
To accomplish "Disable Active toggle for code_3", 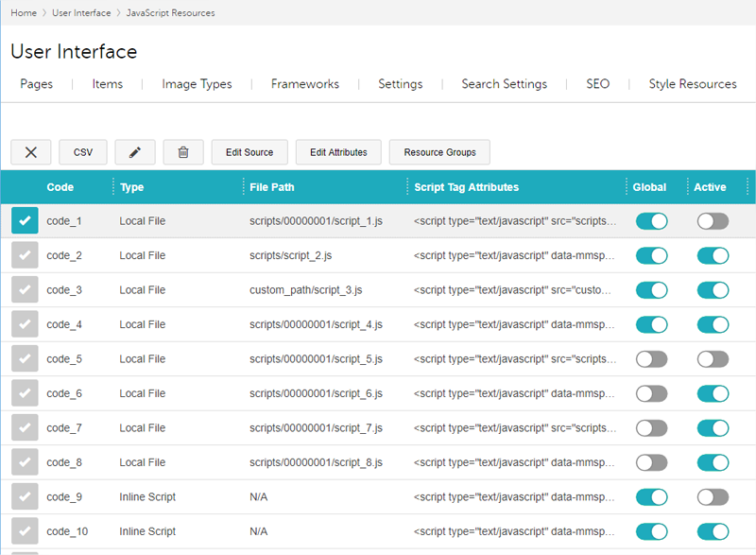I will click(713, 290).
